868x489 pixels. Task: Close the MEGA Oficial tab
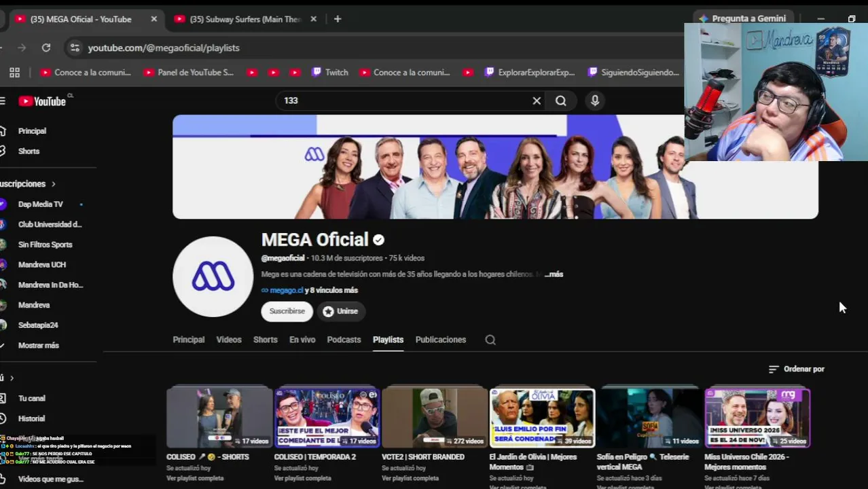tap(153, 19)
